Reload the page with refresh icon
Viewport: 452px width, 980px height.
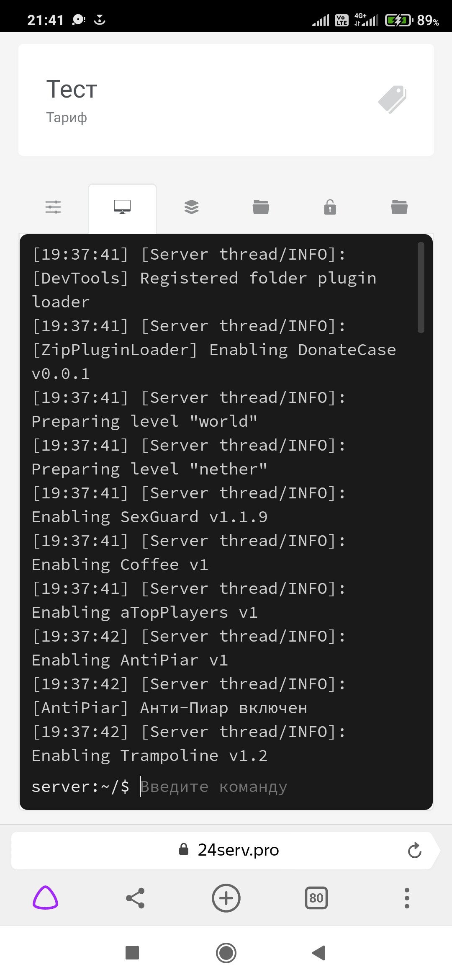(x=414, y=851)
